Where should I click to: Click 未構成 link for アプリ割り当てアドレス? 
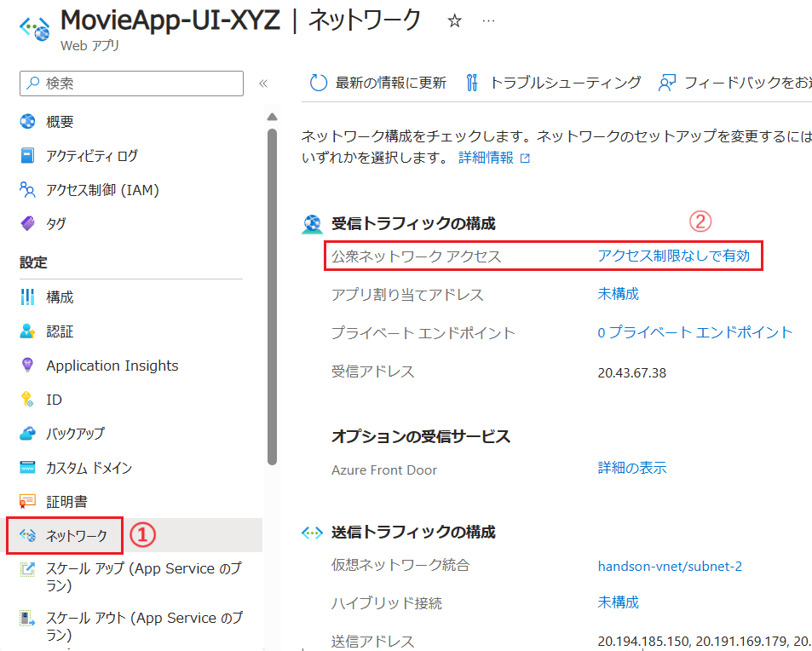tap(619, 294)
